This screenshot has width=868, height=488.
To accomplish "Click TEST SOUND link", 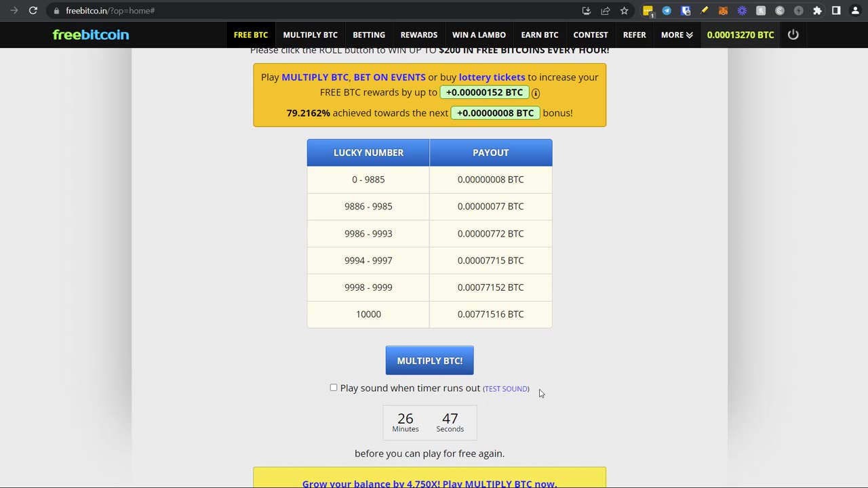I will click(506, 389).
